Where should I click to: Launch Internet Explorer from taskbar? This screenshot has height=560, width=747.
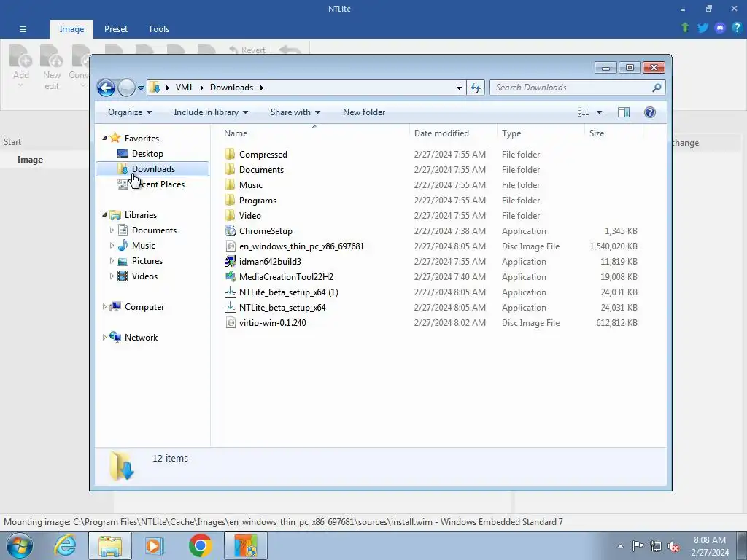[65, 545]
